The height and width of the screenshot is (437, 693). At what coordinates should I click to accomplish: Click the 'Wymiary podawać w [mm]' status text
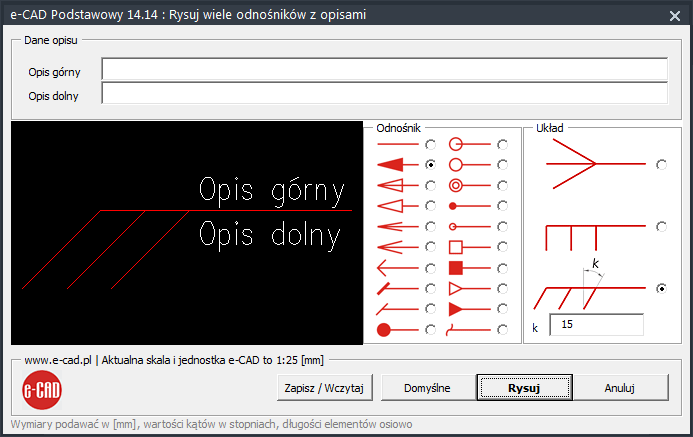(x=211, y=424)
